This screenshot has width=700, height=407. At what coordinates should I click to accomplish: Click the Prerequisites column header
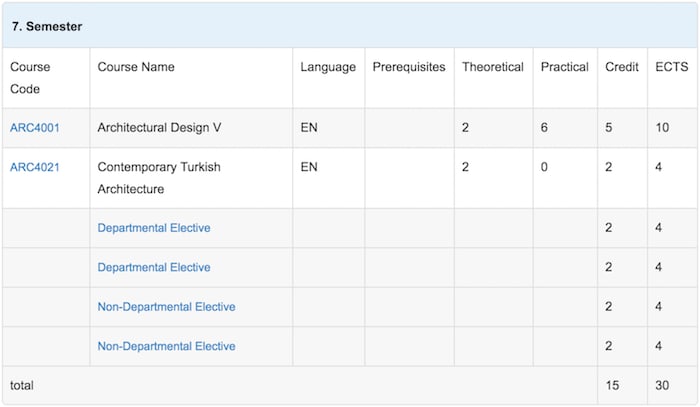coord(409,67)
